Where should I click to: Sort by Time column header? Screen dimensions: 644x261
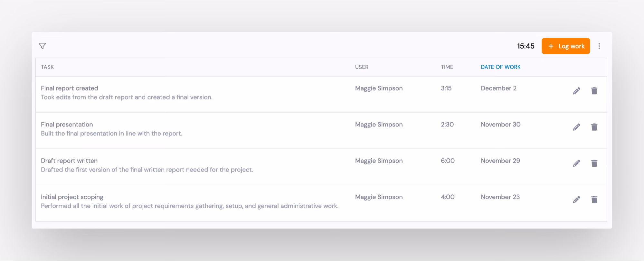447,67
